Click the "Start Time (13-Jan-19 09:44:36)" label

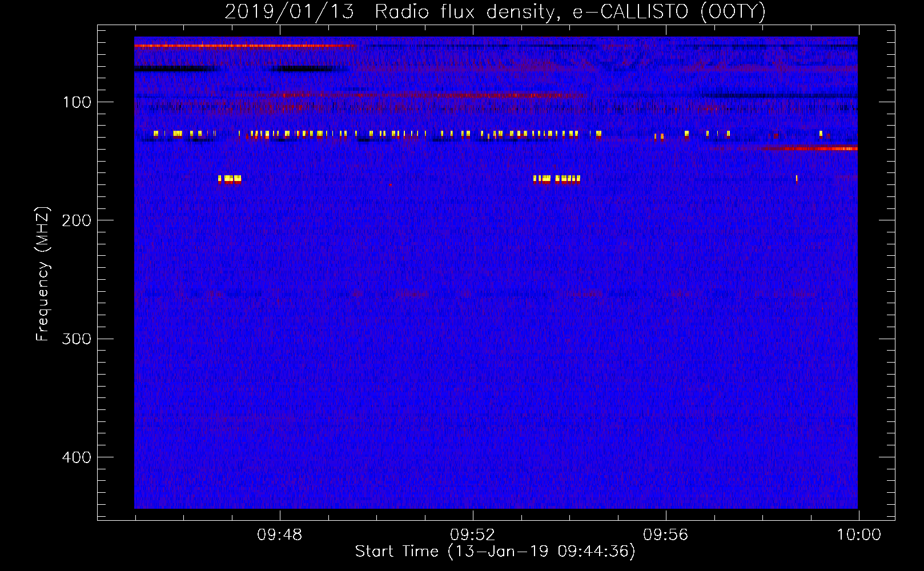(x=495, y=552)
